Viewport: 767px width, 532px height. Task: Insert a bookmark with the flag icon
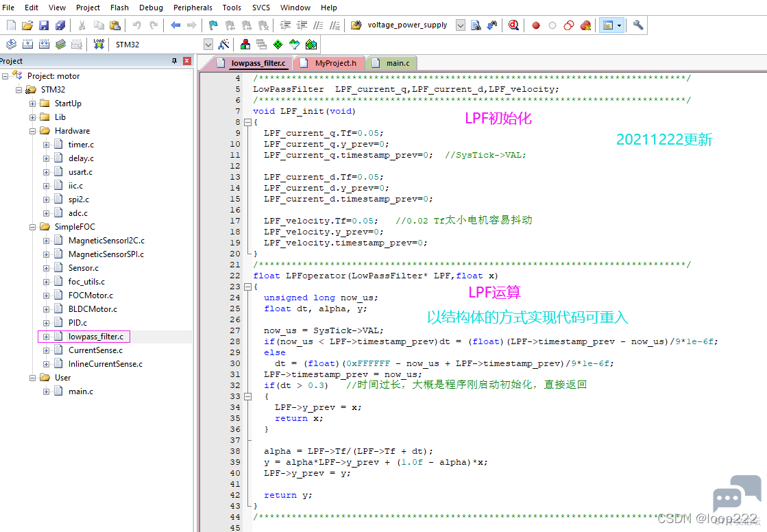[x=213, y=25]
